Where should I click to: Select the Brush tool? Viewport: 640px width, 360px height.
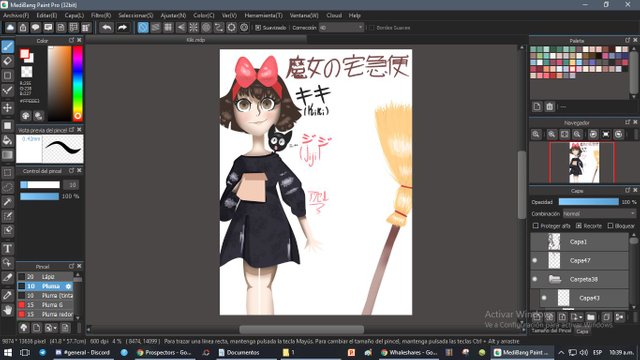point(7,47)
